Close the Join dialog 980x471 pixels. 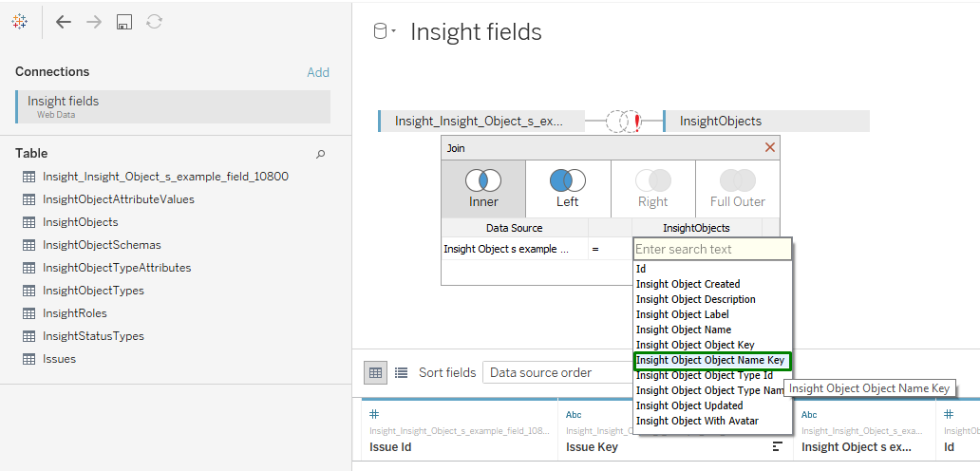tap(770, 147)
